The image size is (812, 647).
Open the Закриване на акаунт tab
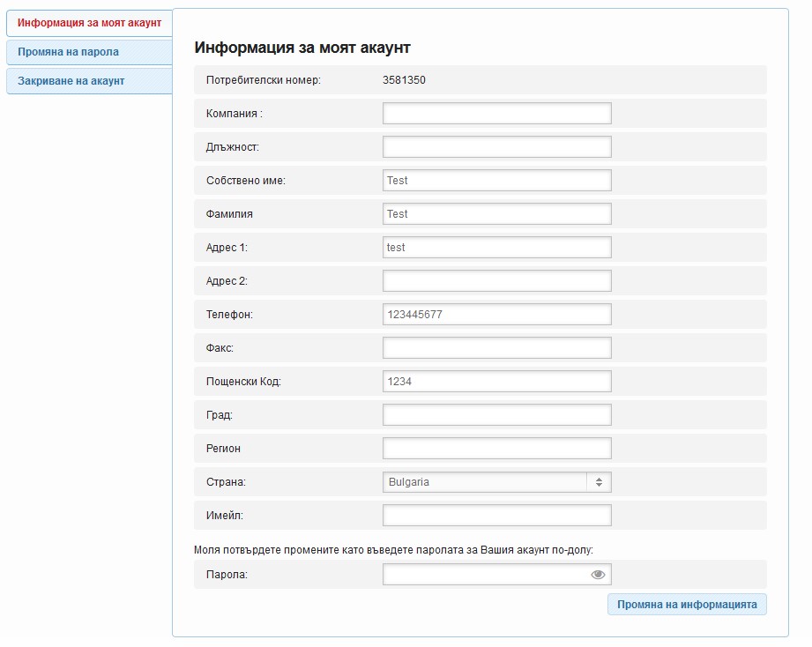click(x=90, y=81)
